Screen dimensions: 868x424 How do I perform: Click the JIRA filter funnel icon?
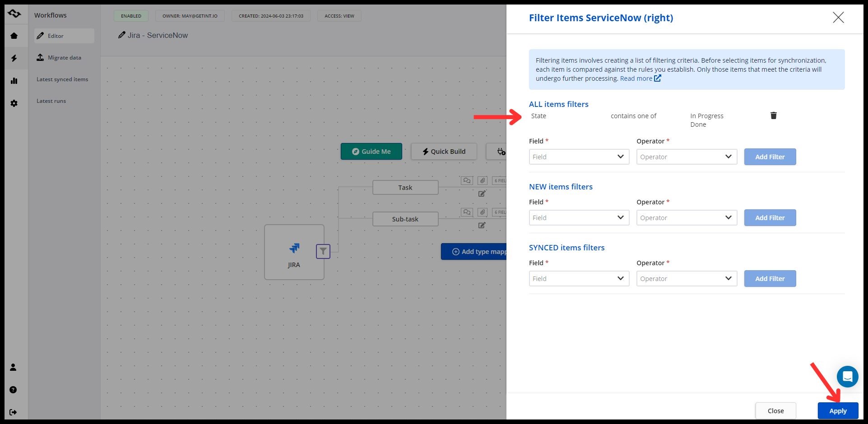click(x=323, y=251)
